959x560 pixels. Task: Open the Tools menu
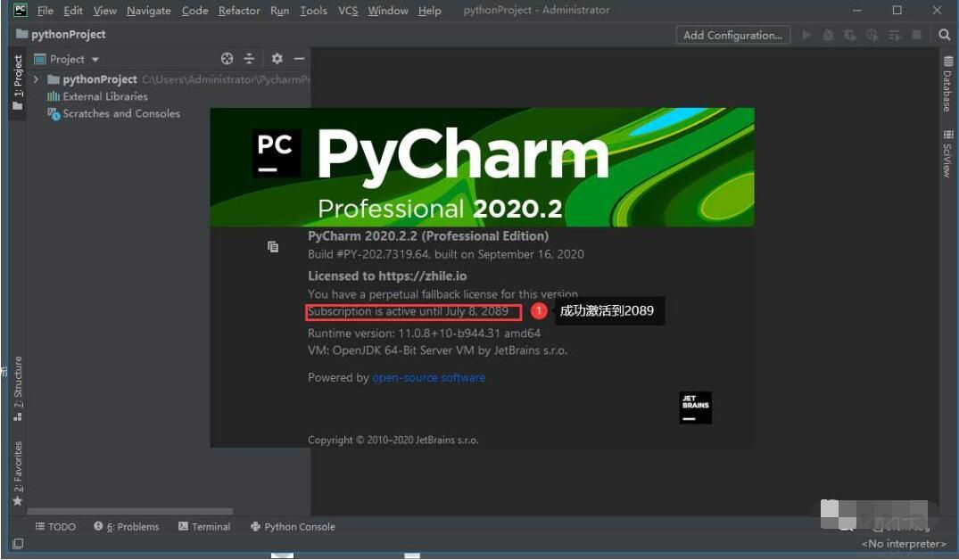pyautogui.click(x=313, y=11)
